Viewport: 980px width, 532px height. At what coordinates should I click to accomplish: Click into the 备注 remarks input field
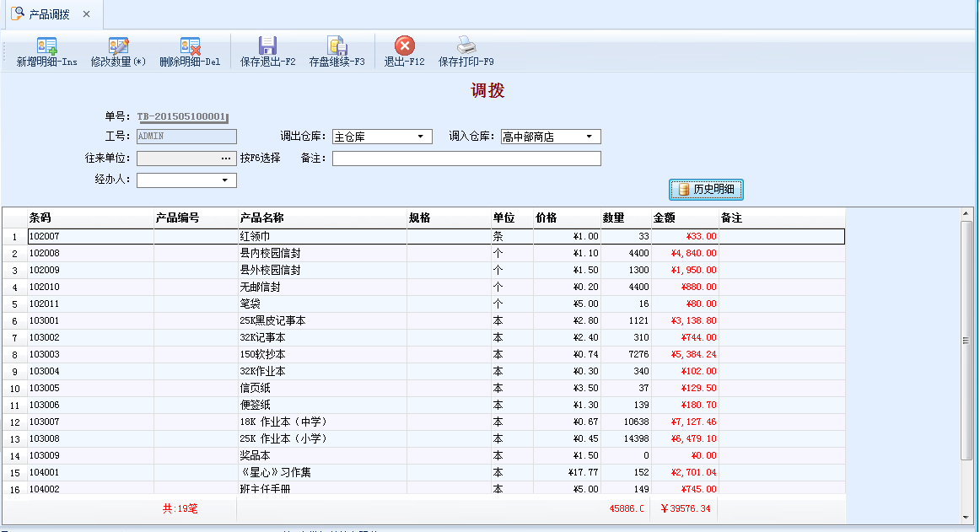point(466,159)
